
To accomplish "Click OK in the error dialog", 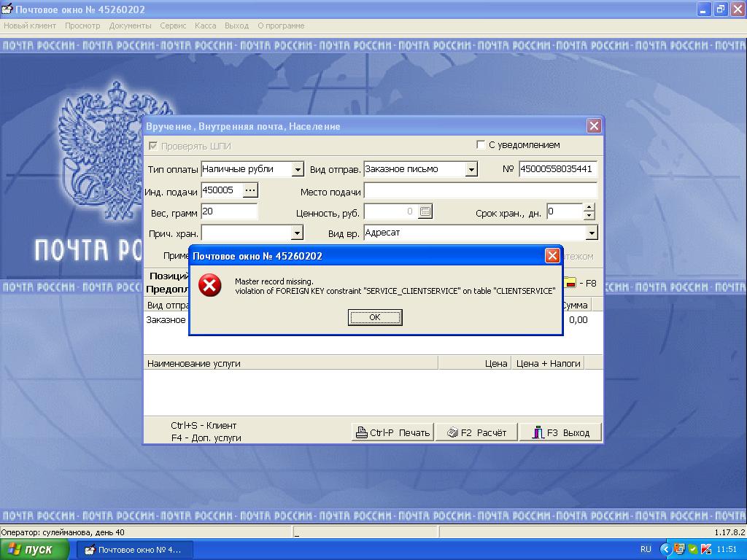I will 375,317.
